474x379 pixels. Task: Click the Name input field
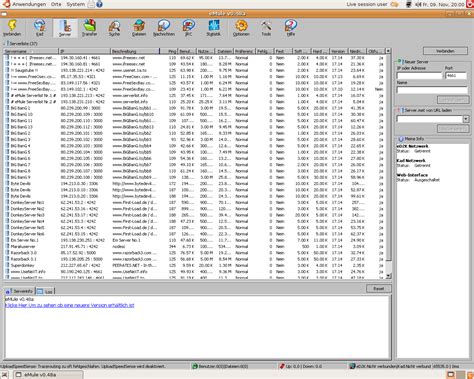pyautogui.click(x=432, y=90)
